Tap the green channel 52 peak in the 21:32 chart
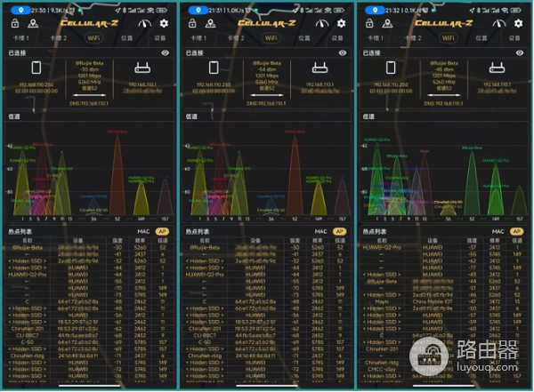The image size is (534, 392). click(x=472, y=182)
